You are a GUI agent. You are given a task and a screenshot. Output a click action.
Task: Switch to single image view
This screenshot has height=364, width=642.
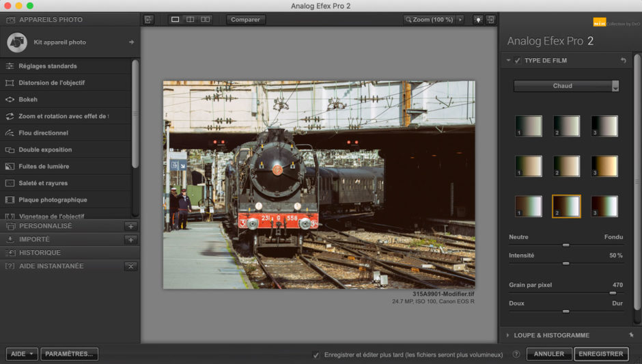point(176,20)
